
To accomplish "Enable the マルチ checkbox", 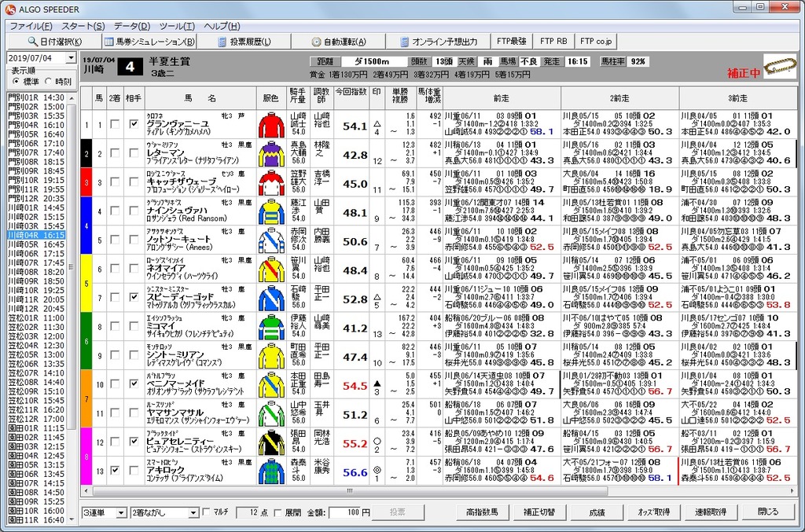I will [x=207, y=512].
